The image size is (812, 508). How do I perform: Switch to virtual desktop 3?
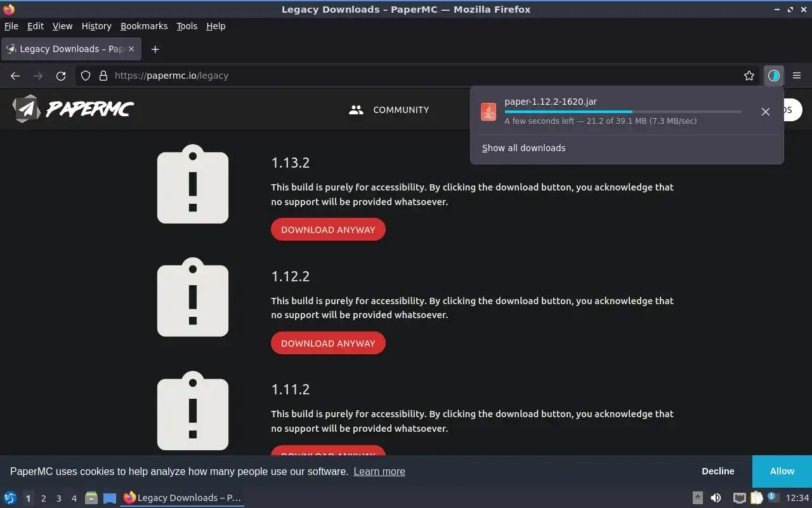point(58,498)
